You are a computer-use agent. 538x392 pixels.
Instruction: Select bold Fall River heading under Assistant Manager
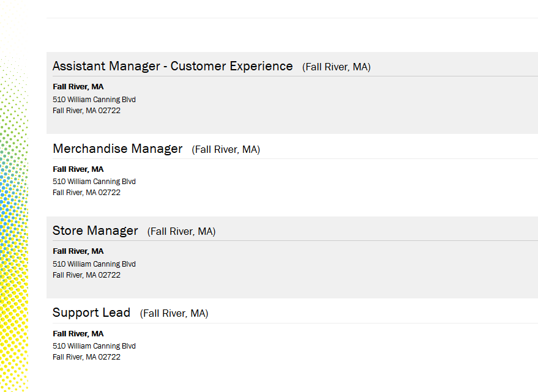[78, 87]
